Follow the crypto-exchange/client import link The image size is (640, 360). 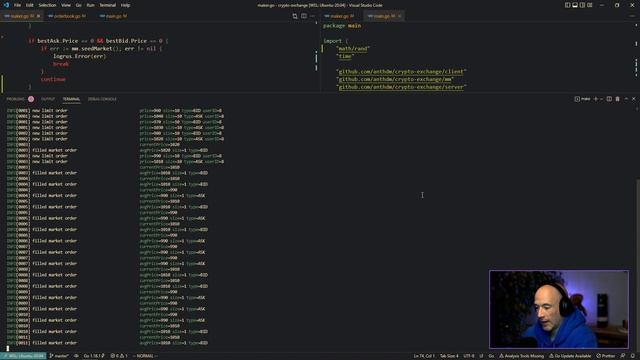pyautogui.click(x=402, y=71)
